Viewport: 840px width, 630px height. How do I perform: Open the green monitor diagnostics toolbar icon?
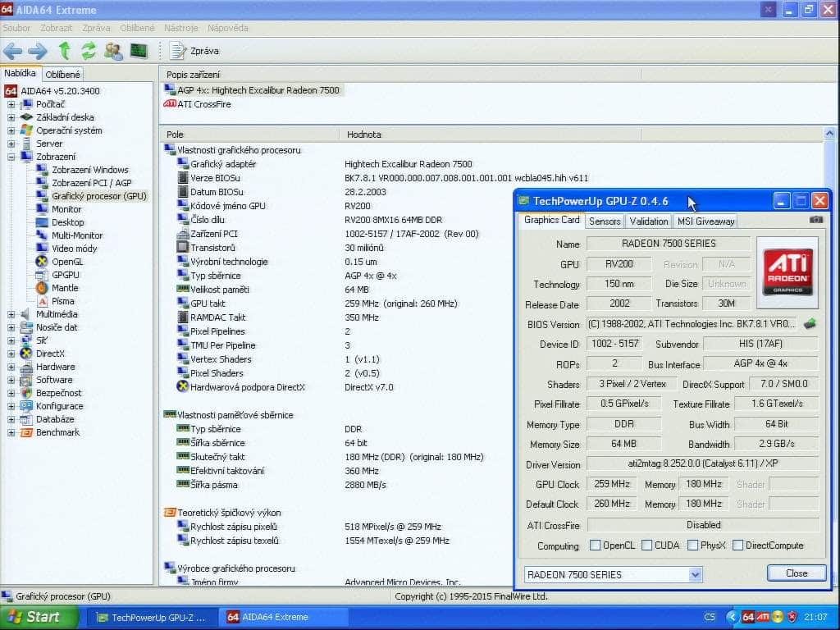(x=139, y=51)
